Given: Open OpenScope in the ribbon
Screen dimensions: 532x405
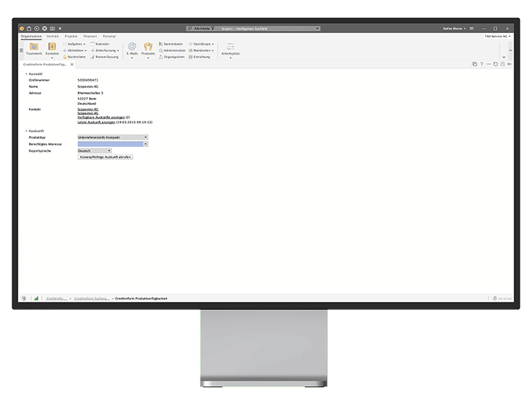Looking at the screenshot, I should point(201,44).
